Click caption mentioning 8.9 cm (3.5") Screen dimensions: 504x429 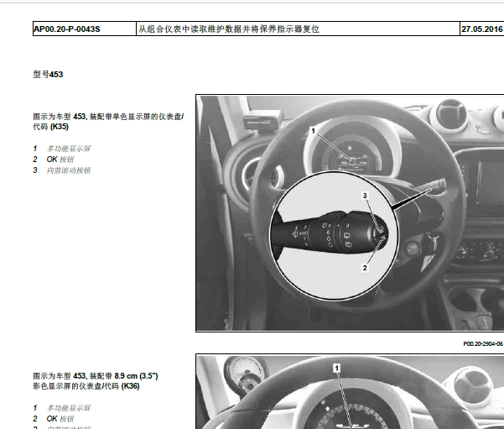click(96, 376)
